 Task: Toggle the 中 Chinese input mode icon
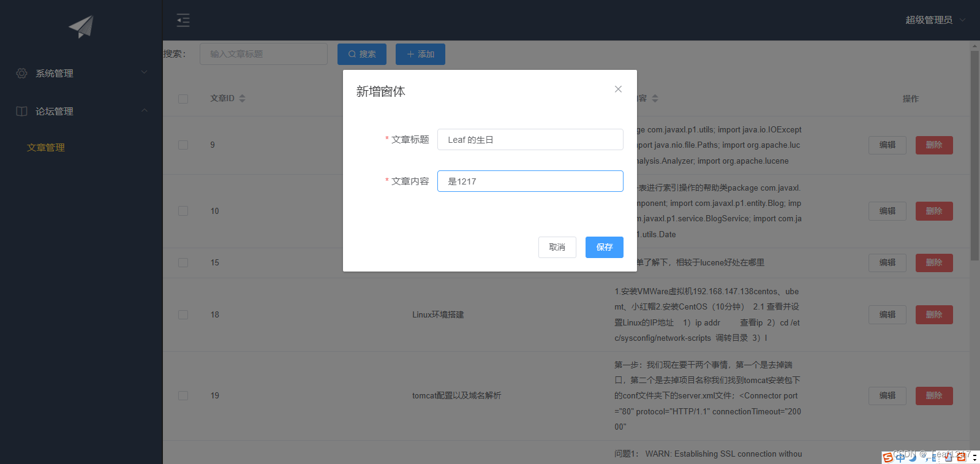click(900, 457)
